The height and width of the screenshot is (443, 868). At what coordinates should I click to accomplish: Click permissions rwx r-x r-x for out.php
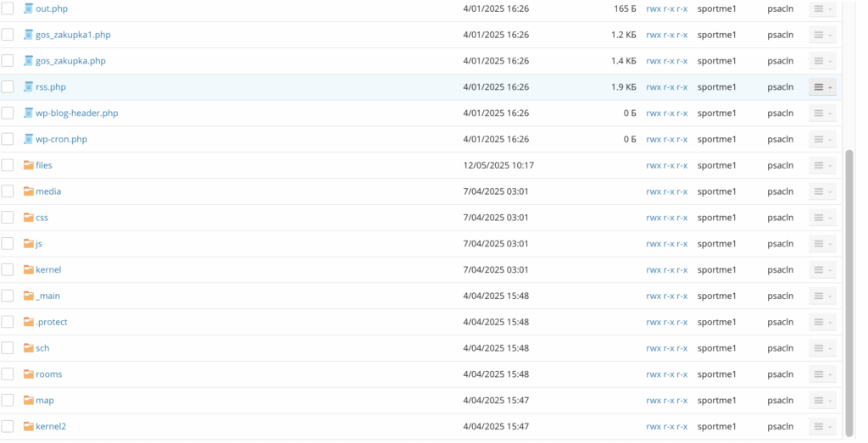(666, 8)
